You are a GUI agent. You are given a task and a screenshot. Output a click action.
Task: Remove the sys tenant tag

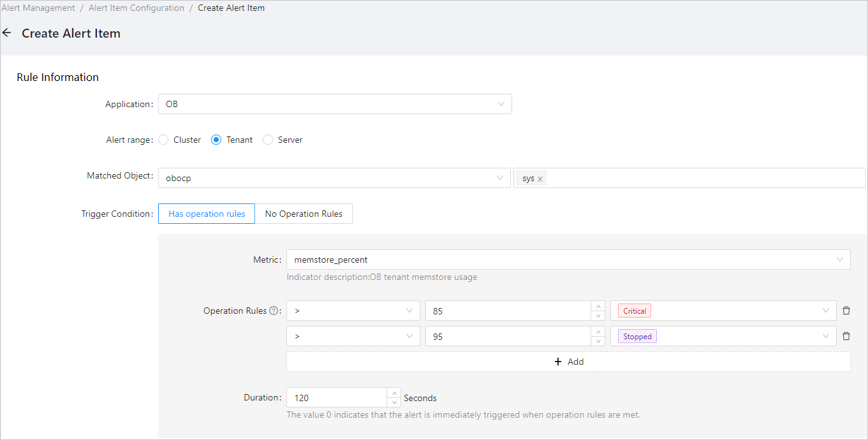540,179
